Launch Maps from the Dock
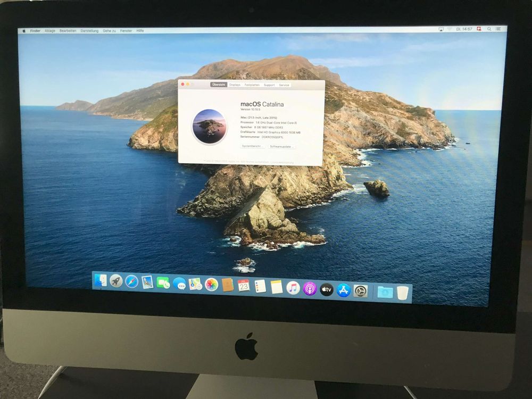532x399 pixels. click(x=195, y=284)
